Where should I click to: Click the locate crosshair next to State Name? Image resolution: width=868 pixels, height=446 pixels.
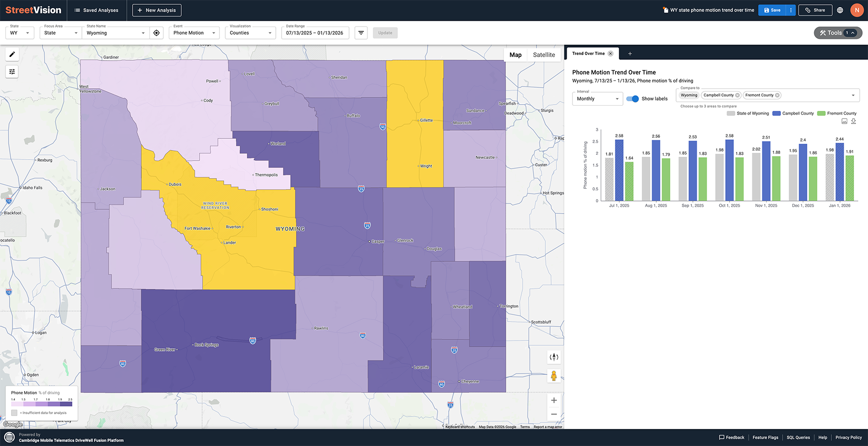point(156,33)
